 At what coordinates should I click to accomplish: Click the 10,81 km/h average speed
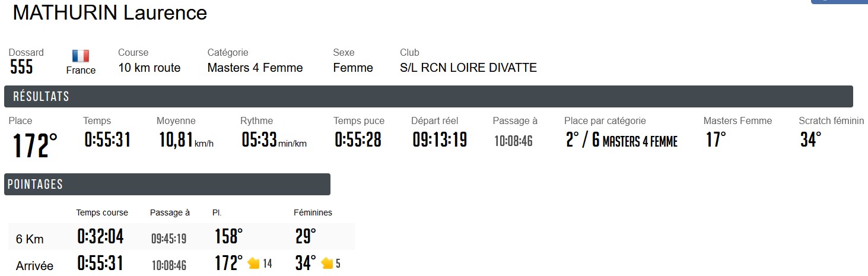click(176, 140)
